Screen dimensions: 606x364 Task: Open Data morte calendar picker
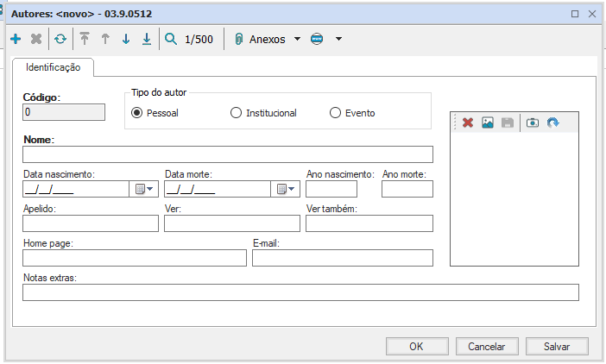[285, 189]
